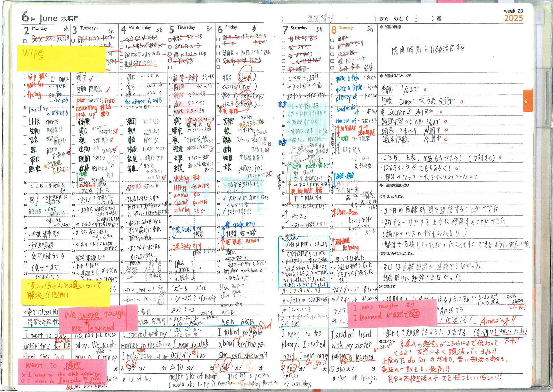
Task: Open the yellow 'wipe' sticky note
Action: [x=62, y=59]
